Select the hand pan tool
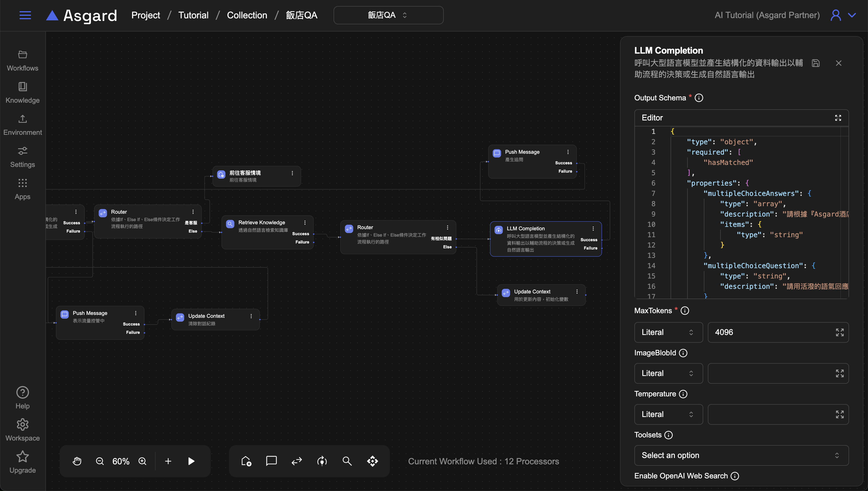 coord(77,461)
